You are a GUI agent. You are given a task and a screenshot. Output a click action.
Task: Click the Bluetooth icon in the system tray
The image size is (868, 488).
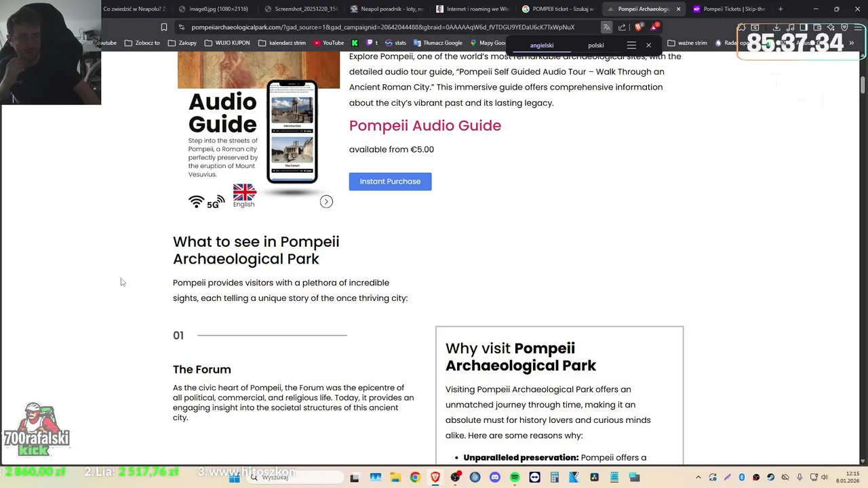tap(741, 478)
